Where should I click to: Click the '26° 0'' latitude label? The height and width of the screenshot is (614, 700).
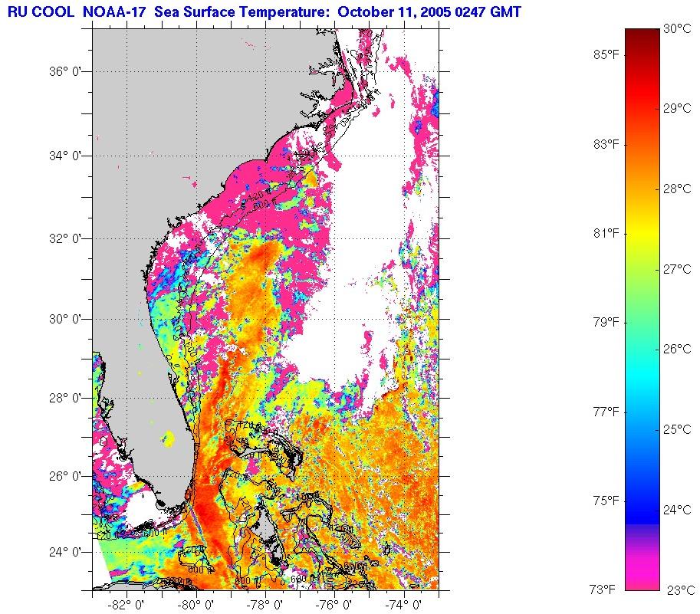pos(64,476)
